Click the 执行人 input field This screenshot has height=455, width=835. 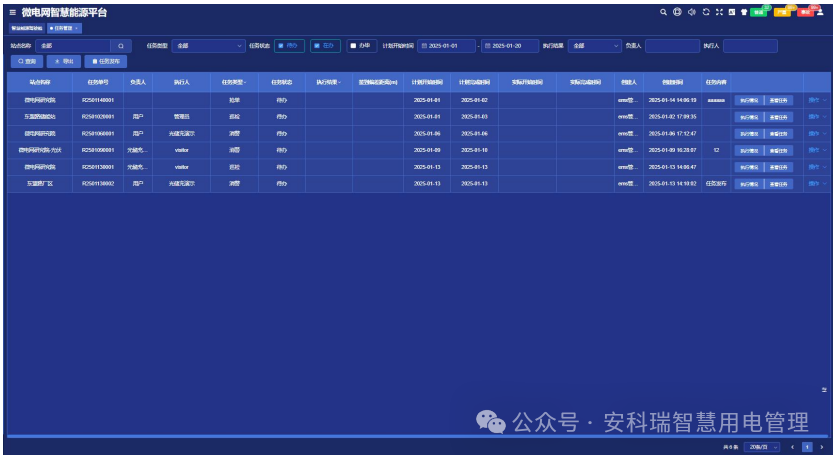coord(750,46)
